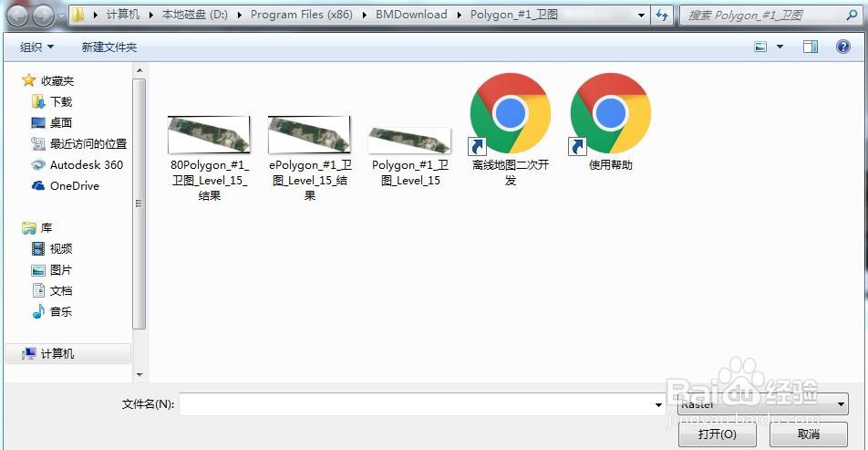This screenshot has width=868, height=450.
Task: Click the OneDrive cloud icon
Action: click(x=38, y=185)
